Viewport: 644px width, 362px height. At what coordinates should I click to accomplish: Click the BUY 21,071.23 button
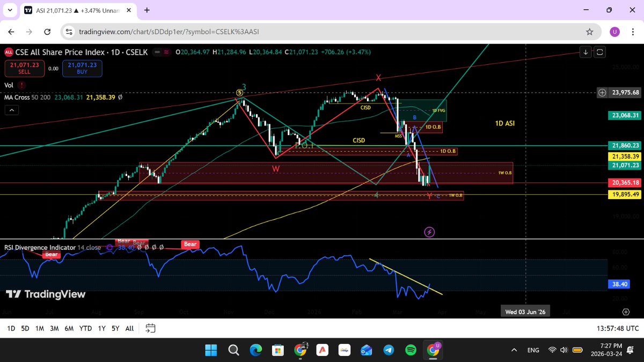pos(82,68)
